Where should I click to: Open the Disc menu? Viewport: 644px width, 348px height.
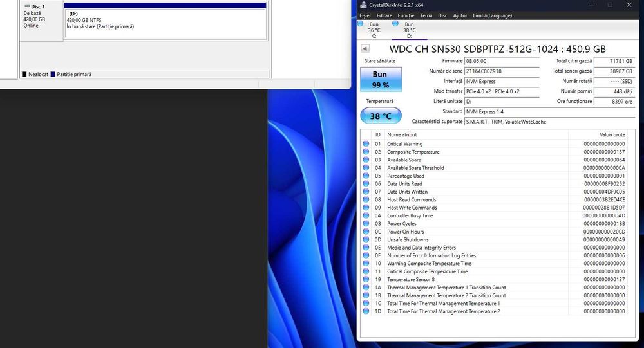442,15
